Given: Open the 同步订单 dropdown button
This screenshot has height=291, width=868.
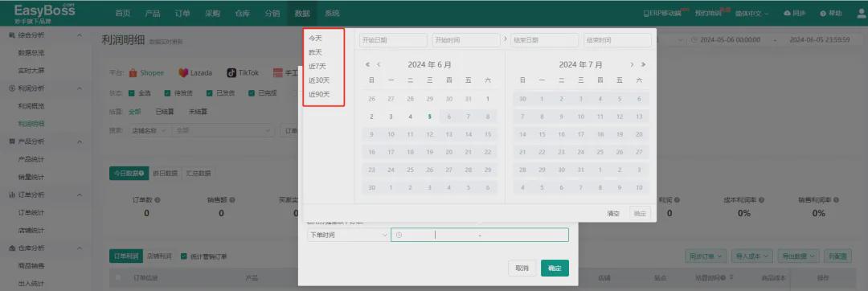Looking at the screenshot, I should coord(706,256).
